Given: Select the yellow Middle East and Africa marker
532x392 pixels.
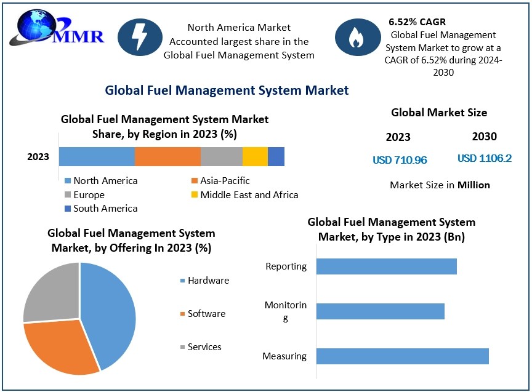Looking at the screenshot, I should click(196, 194).
